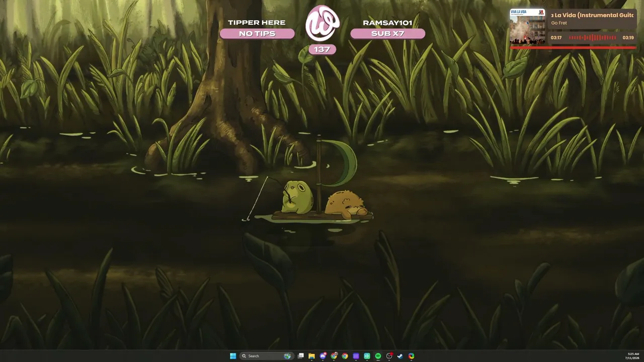Click the "137" counter under the logo
This screenshot has width=644, height=362.
(322, 49)
